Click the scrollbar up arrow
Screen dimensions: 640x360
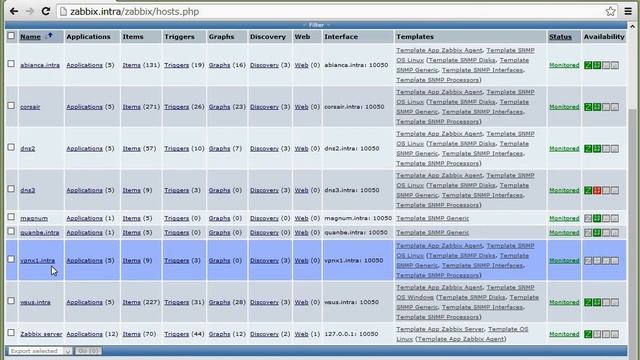click(x=633, y=26)
